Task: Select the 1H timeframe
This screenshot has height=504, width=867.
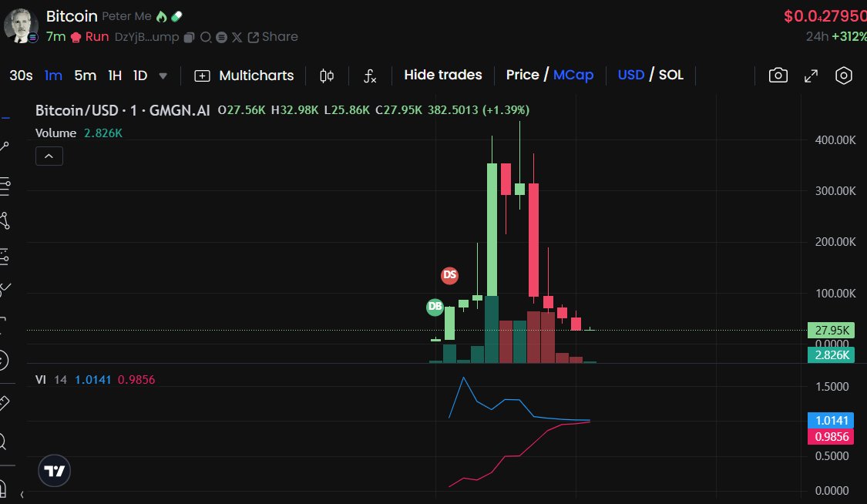Action: [x=115, y=76]
